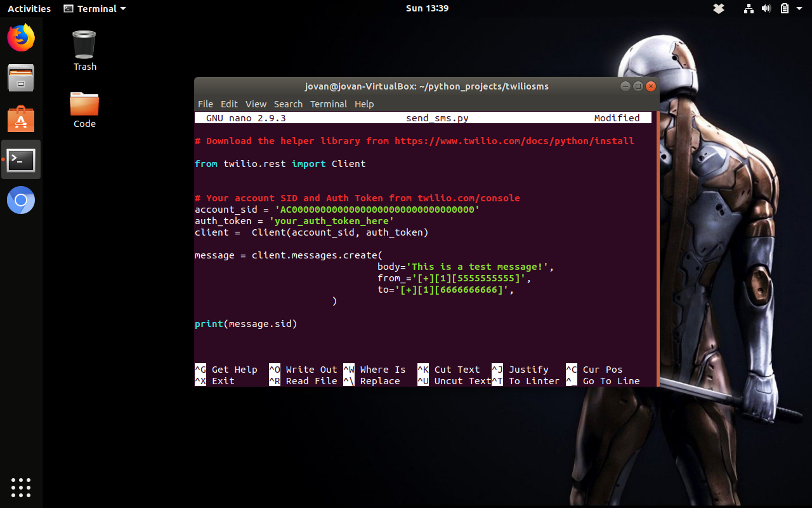
Task: Open the Edit menu in the terminal
Action: point(229,104)
